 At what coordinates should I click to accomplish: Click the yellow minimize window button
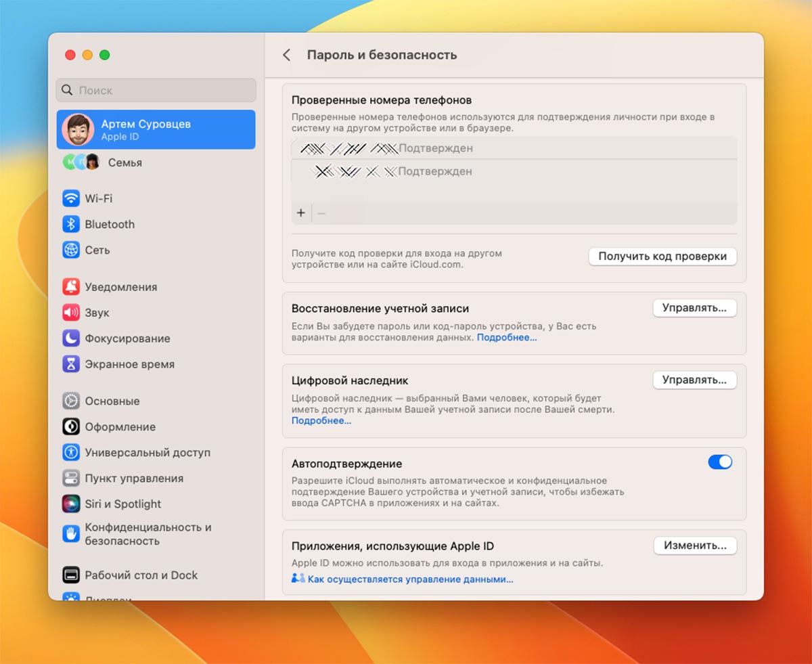(x=87, y=55)
